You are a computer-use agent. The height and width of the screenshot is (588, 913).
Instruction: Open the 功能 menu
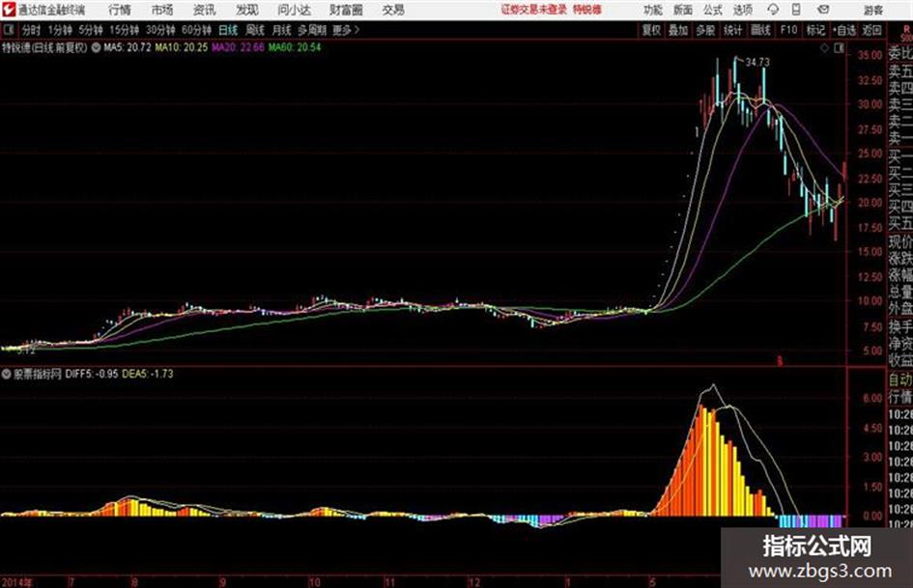click(x=653, y=10)
